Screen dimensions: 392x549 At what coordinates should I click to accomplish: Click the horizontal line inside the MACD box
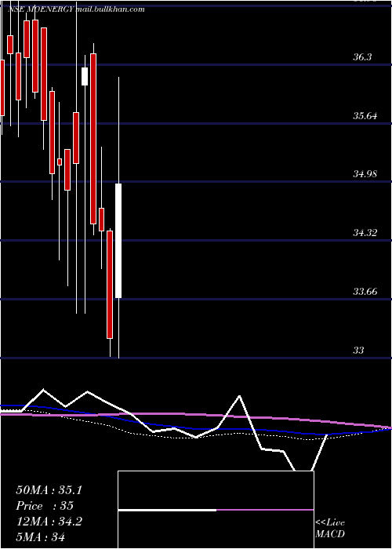click(216, 510)
